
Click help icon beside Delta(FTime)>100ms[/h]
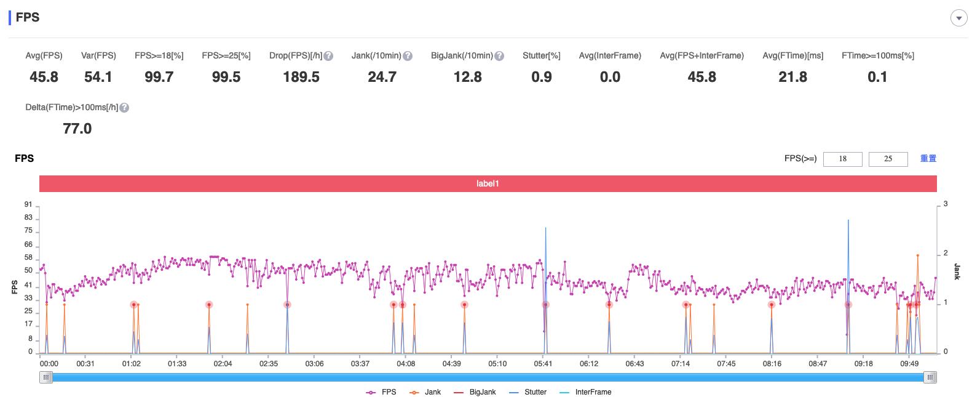124,108
